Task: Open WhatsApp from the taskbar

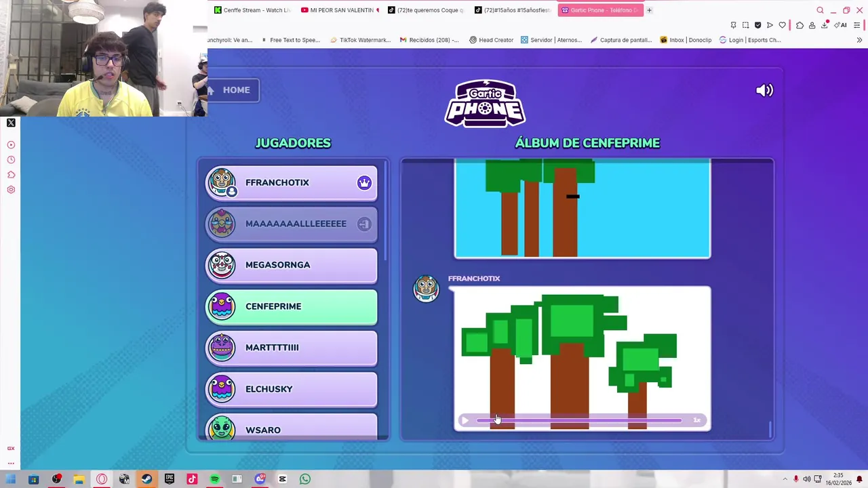Action: [x=305, y=480]
